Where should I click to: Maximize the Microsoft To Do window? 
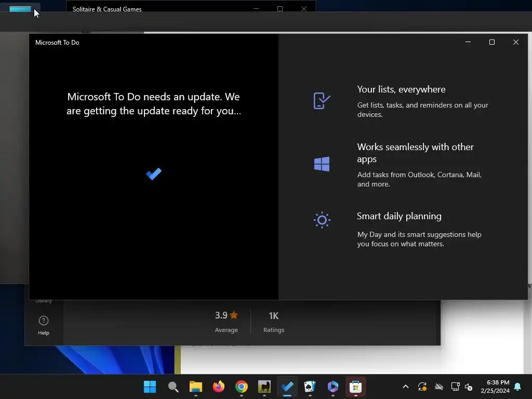(492, 42)
